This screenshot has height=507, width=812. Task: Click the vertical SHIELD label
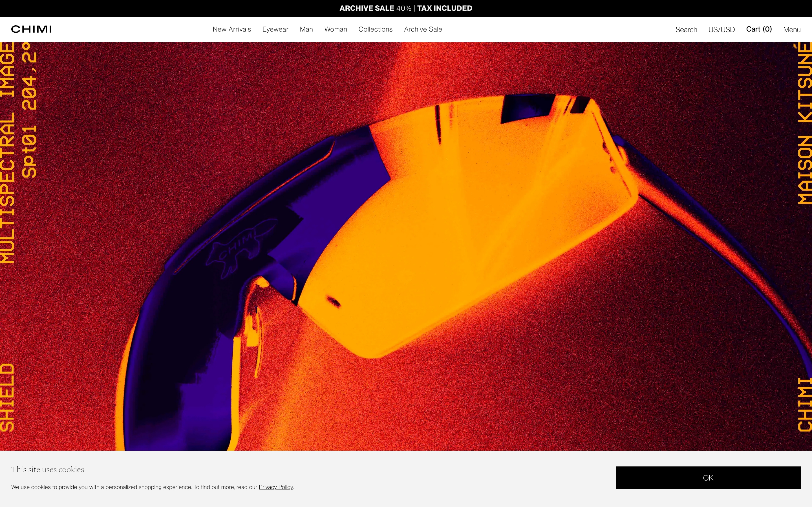(7, 397)
